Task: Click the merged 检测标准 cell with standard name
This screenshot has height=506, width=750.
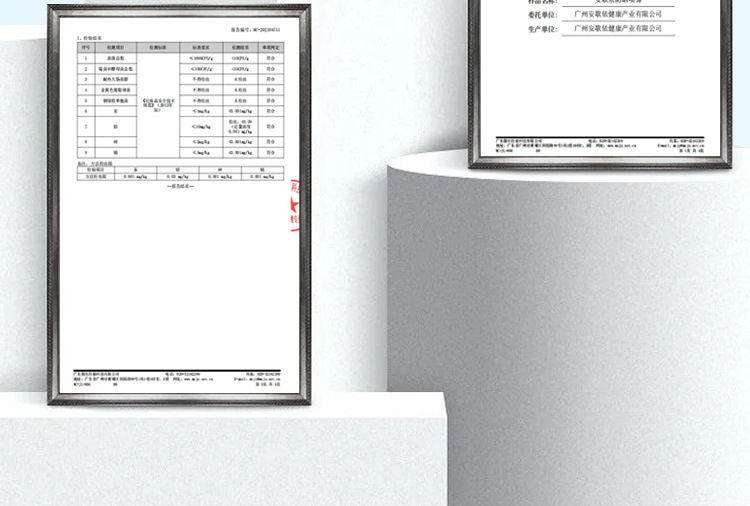Action: click(x=158, y=103)
